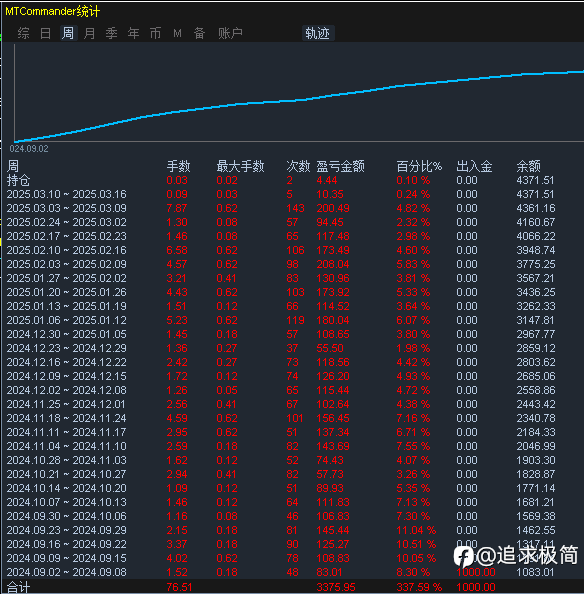
Task: Select week row 2024.10.28 ~ 2024.11.03
Action: (x=292, y=461)
